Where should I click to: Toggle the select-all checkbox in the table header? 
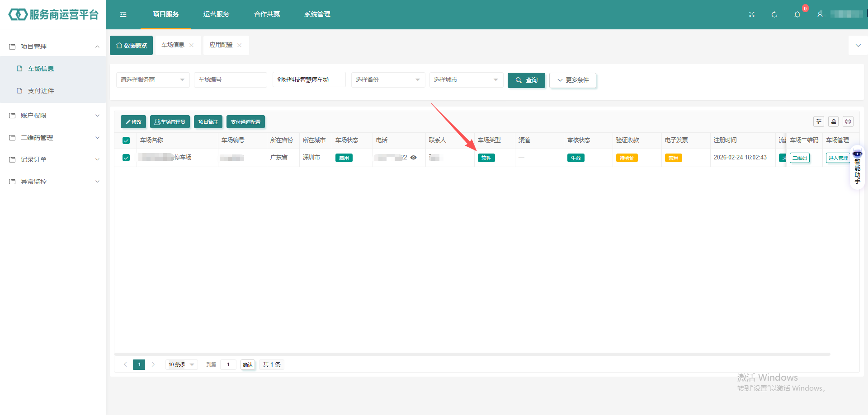(x=126, y=140)
